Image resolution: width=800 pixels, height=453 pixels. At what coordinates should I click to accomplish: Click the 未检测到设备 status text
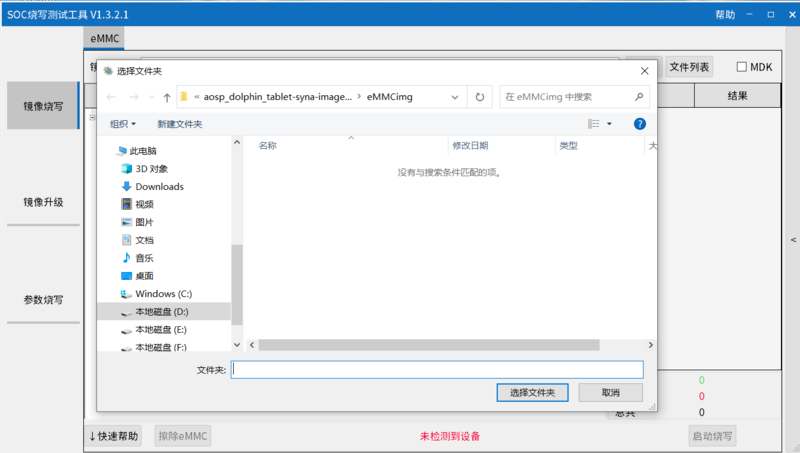point(450,436)
